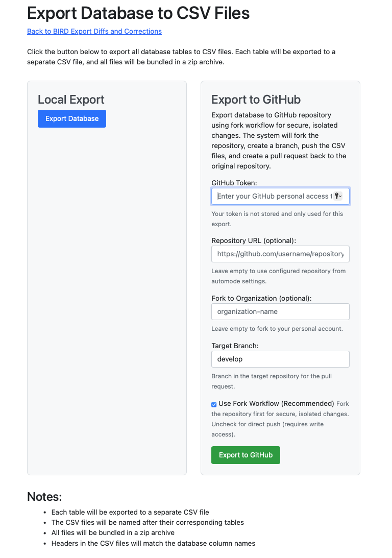Click 'Branch in the target repository' help text

click(272, 381)
